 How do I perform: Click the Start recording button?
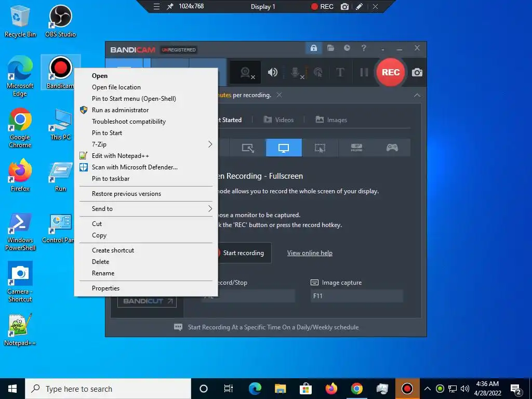coord(243,253)
